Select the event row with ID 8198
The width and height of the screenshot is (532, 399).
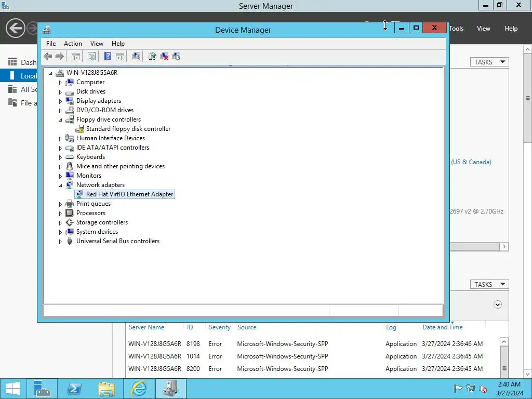click(x=312, y=344)
